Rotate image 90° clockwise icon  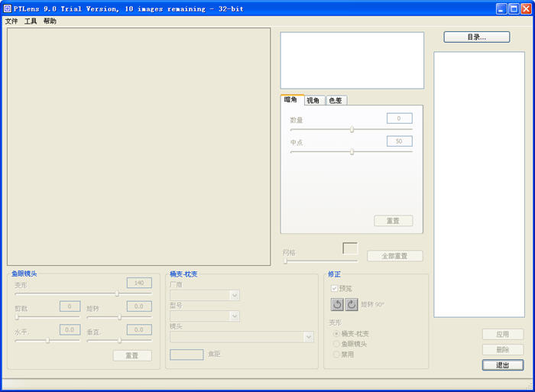[352, 304]
